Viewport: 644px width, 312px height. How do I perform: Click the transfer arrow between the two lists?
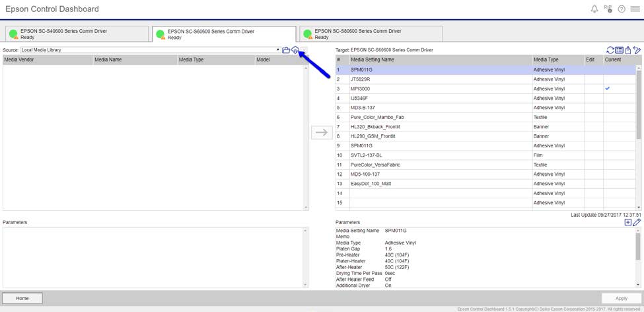point(321,132)
